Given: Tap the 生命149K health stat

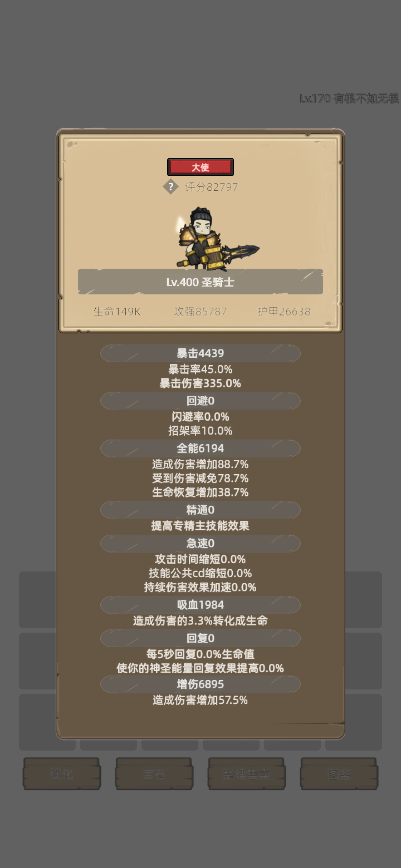Looking at the screenshot, I should coord(118,312).
